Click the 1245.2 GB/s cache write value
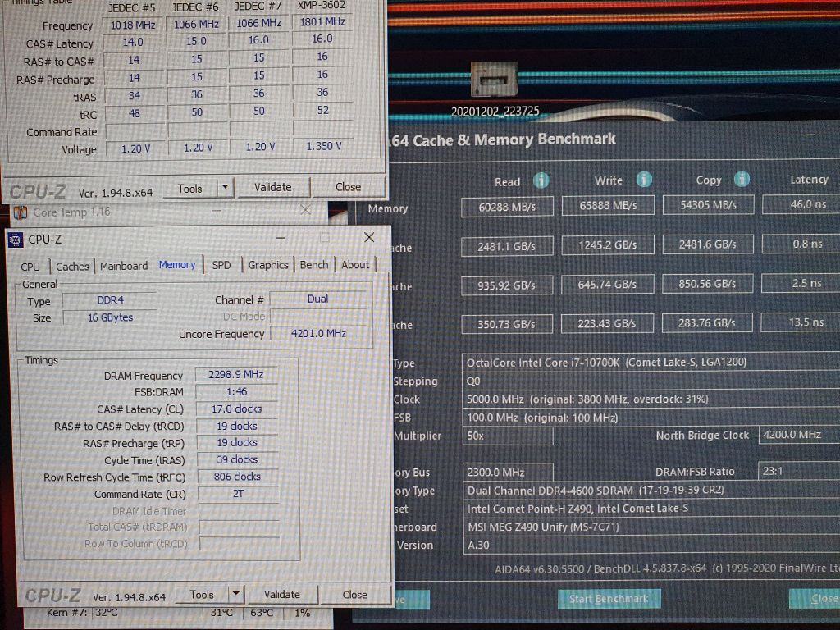The height and width of the screenshot is (630, 840). [x=608, y=245]
